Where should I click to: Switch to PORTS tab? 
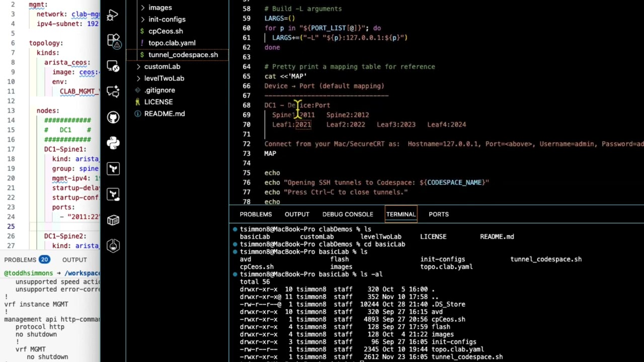[439, 214]
